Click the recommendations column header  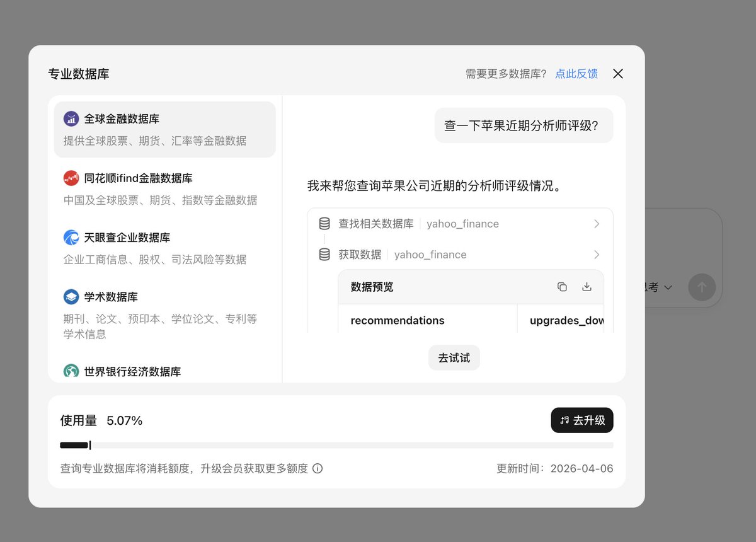click(398, 320)
